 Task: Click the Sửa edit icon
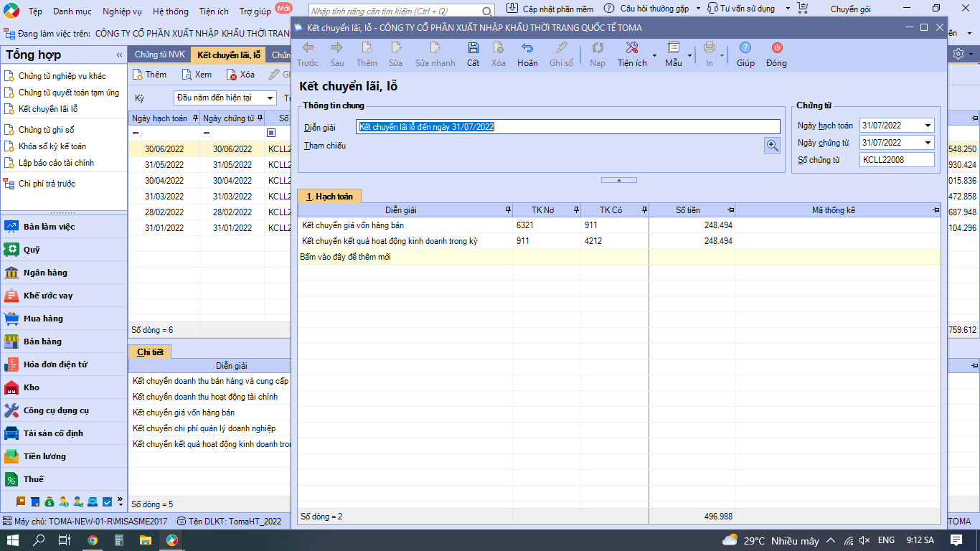(396, 48)
